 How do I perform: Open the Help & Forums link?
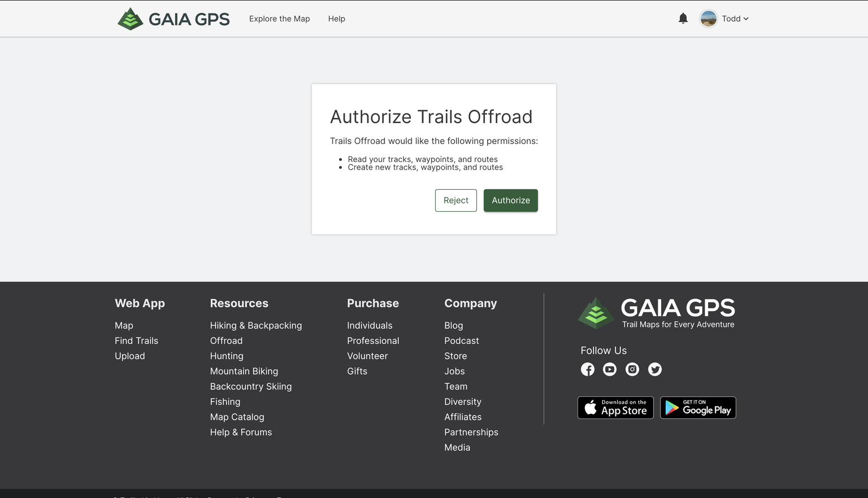pos(241,433)
